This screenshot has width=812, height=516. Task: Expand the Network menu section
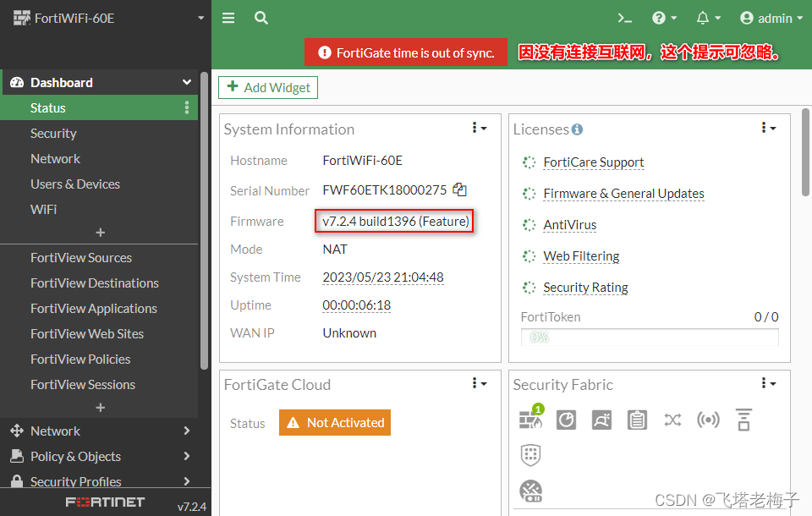click(x=99, y=431)
